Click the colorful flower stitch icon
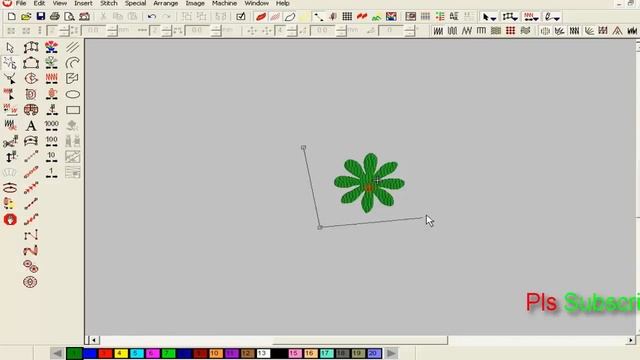640x360 pixels. click(x=51, y=47)
